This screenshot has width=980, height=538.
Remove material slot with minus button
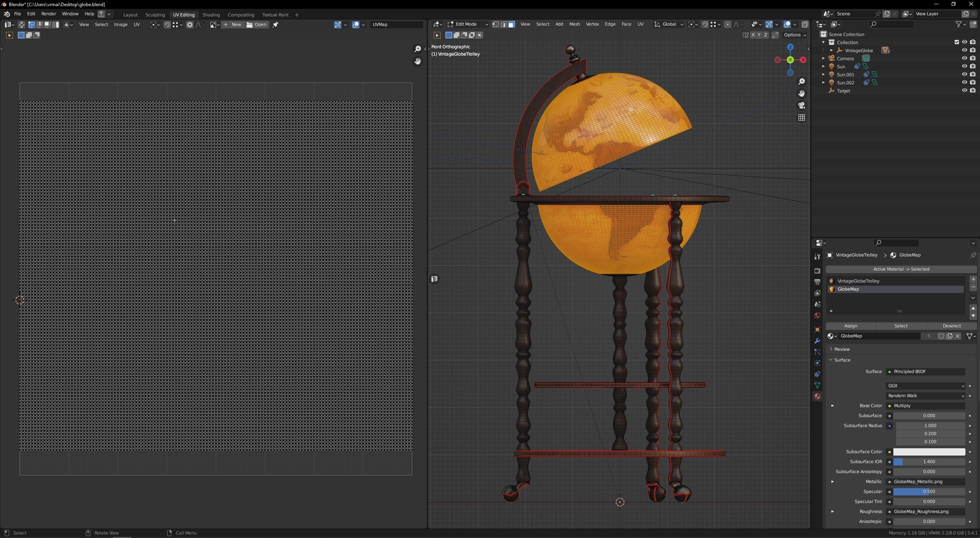pyautogui.click(x=973, y=287)
